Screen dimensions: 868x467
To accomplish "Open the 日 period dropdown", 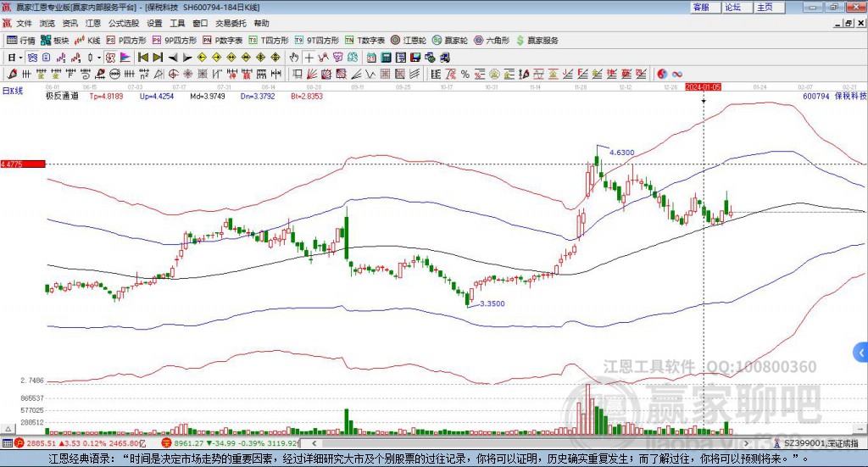I will (x=15, y=58).
